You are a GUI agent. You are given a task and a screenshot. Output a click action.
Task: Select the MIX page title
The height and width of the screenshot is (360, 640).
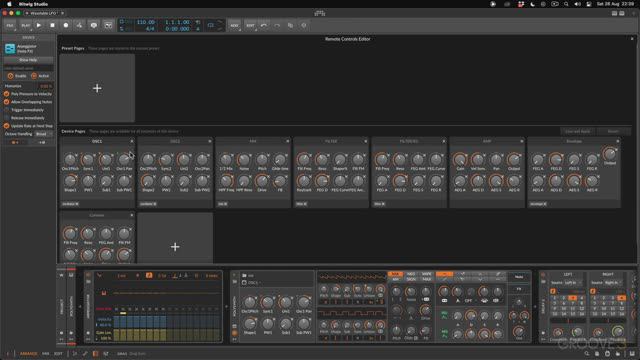pyautogui.click(x=253, y=141)
